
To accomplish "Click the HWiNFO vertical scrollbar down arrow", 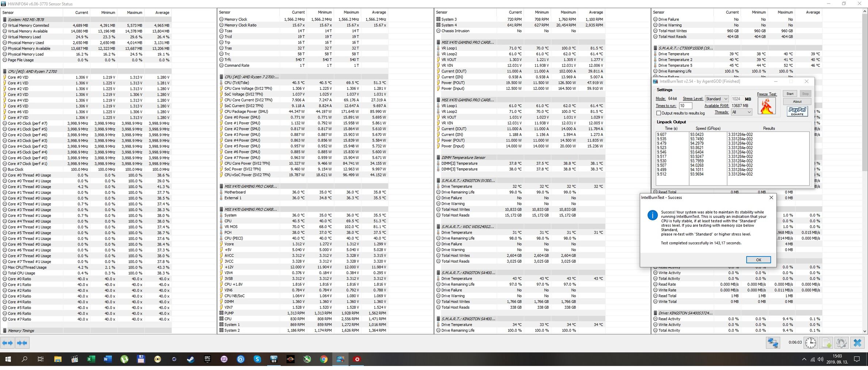I will [864, 331].
